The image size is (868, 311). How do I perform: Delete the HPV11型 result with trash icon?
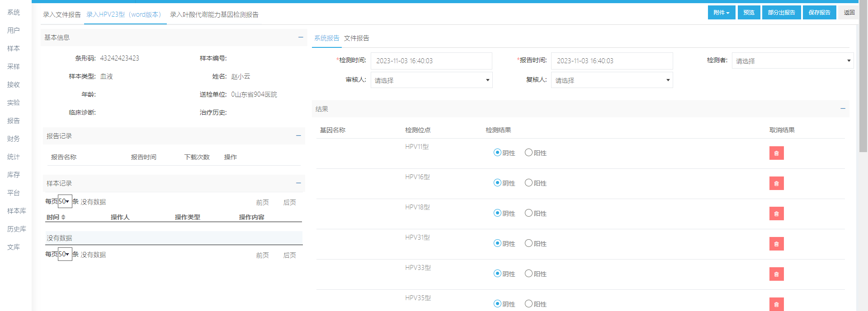(x=776, y=153)
